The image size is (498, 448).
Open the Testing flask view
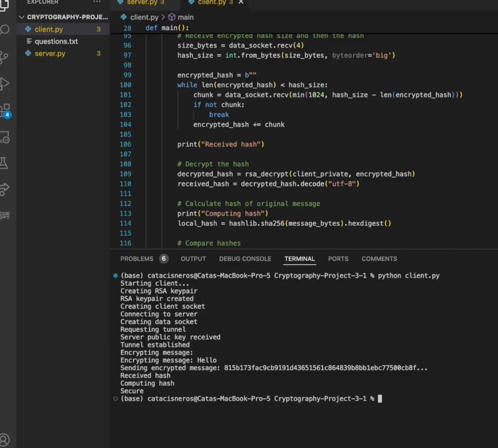pyautogui.click(x=4, y=163)
